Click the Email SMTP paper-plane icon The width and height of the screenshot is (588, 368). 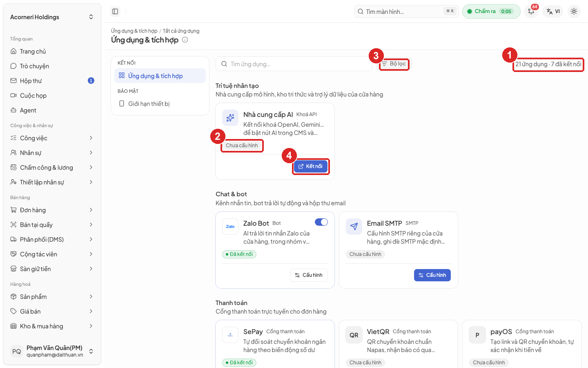pyautogui.click(x=354, y=227)
